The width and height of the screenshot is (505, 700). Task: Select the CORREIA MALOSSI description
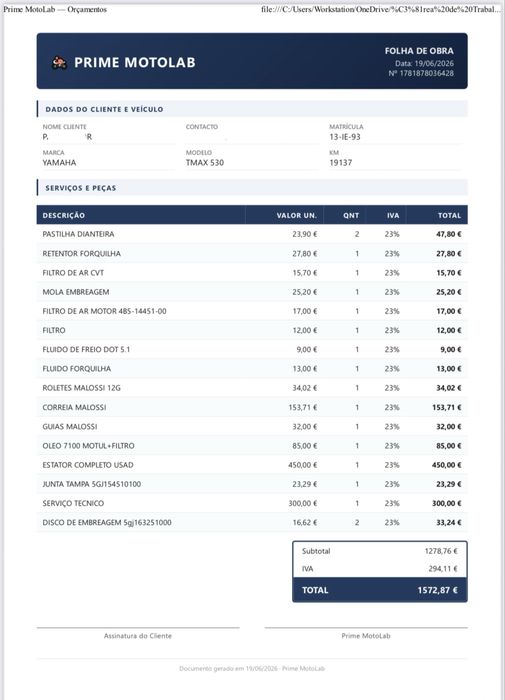pyautogui.click(x=74, y=407)
